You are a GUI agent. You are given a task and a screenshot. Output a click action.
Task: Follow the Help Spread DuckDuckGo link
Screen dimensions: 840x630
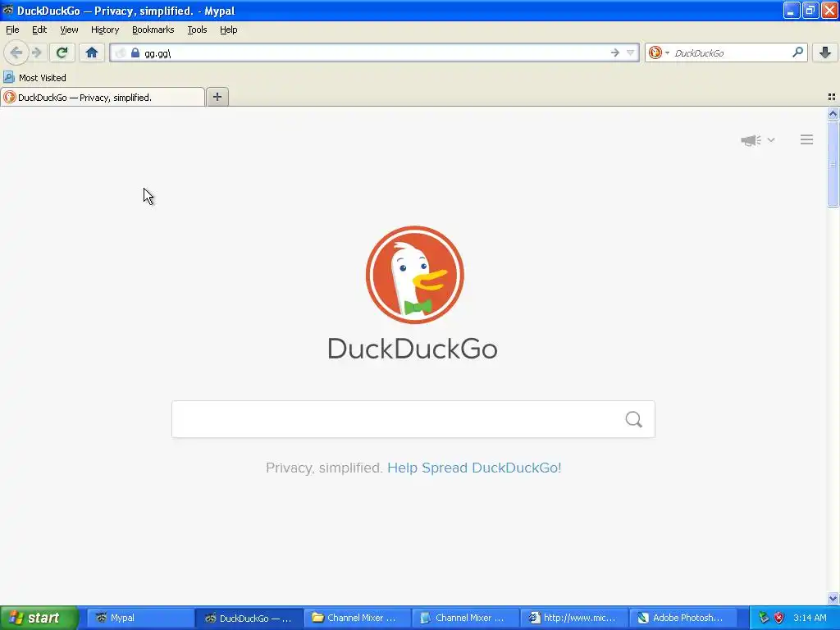pyautogui.click(x=474, y=468)
